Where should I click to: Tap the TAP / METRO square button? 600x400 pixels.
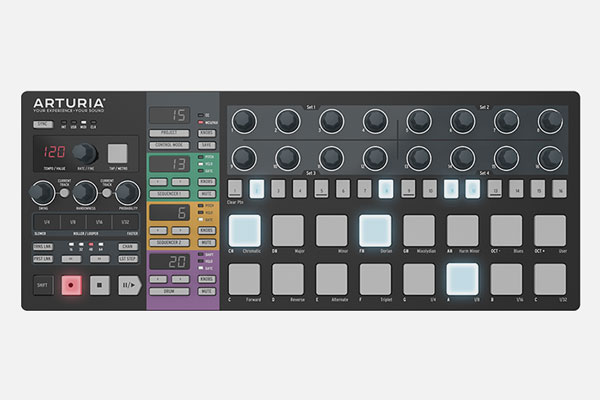117,153
